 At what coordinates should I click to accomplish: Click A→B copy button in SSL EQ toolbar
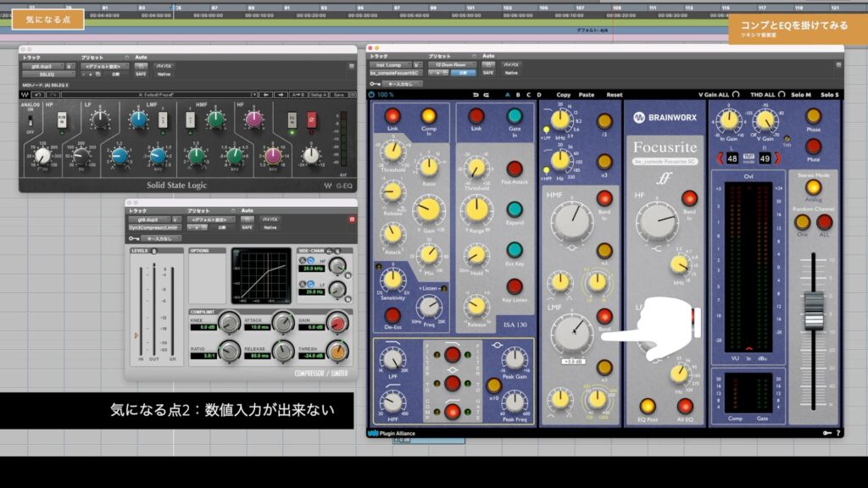(x=298, y=95)
